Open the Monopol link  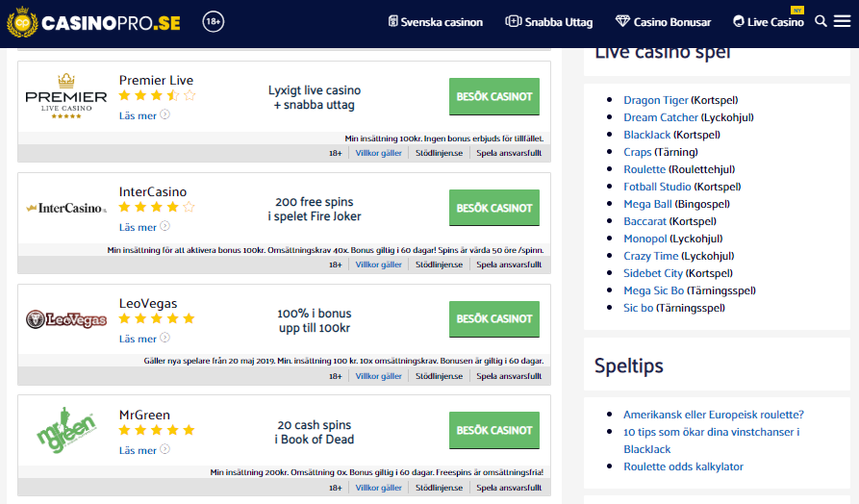pos(645,239)
